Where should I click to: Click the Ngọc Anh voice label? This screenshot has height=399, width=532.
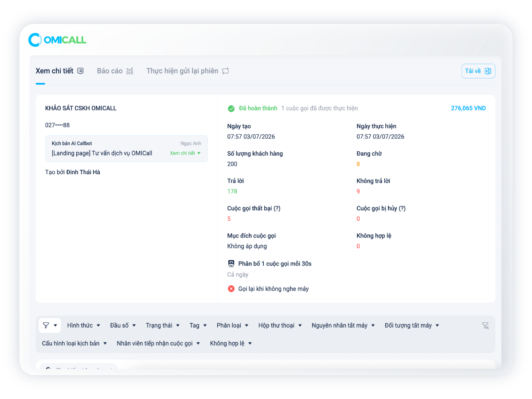coord(191,144)
